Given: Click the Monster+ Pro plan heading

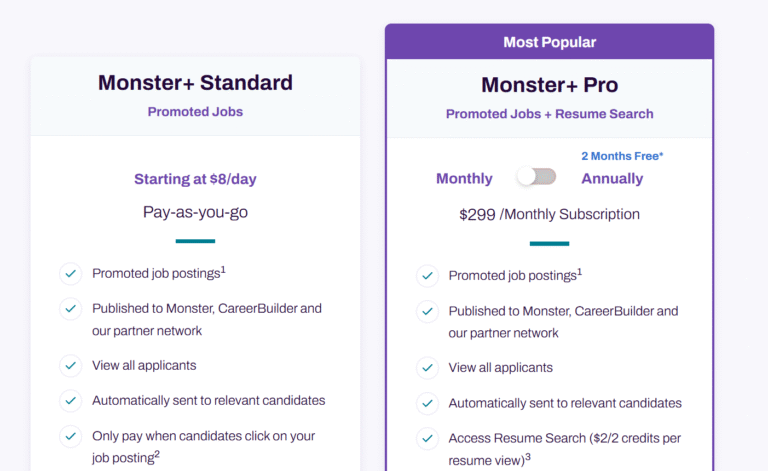Looking at the screenshot, I should click(x=549, y=85).
